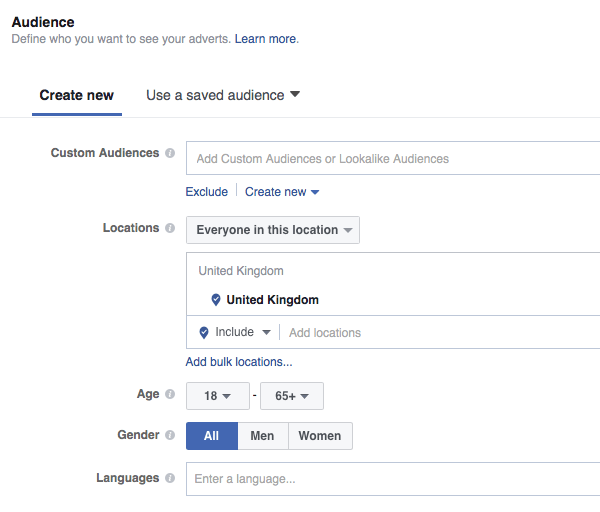The height and width of the screenshot is (512, 600).
Task: Open the maximum age 65+ dropdown
Action: [291, 396]
